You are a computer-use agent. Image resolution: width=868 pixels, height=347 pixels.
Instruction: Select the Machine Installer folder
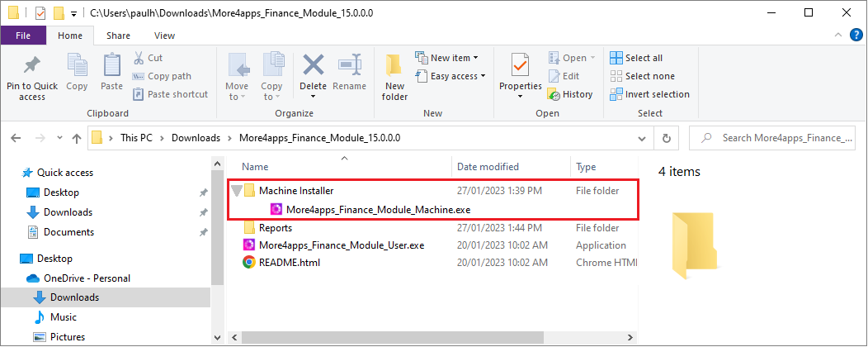pos(296,191)
